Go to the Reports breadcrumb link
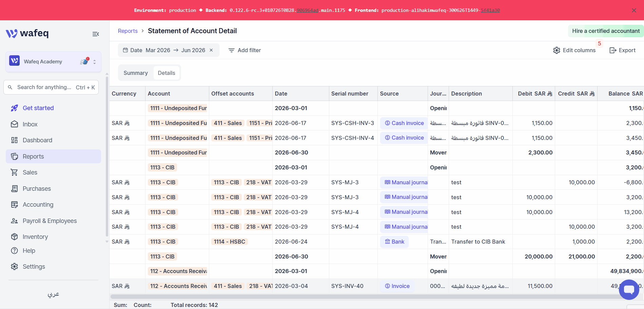This screenshot has width=644, height=309. coord(128,31)
